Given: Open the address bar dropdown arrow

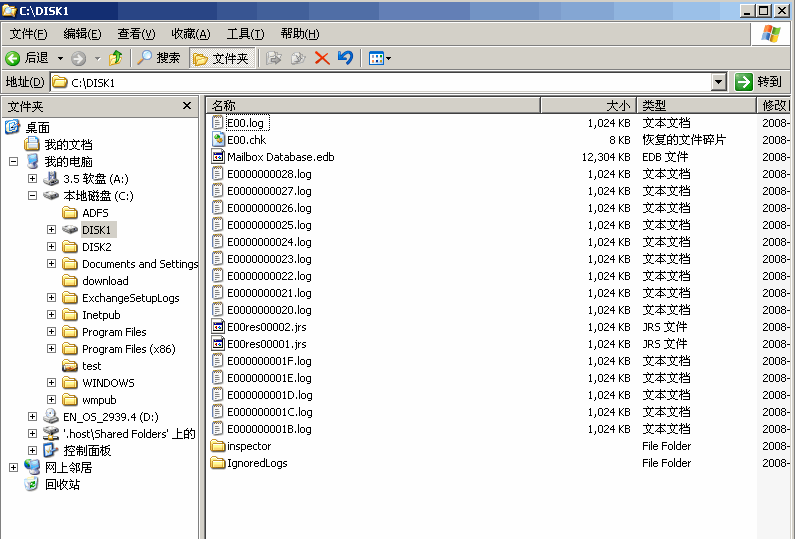Looking at the screenshot, I should 718,82.
